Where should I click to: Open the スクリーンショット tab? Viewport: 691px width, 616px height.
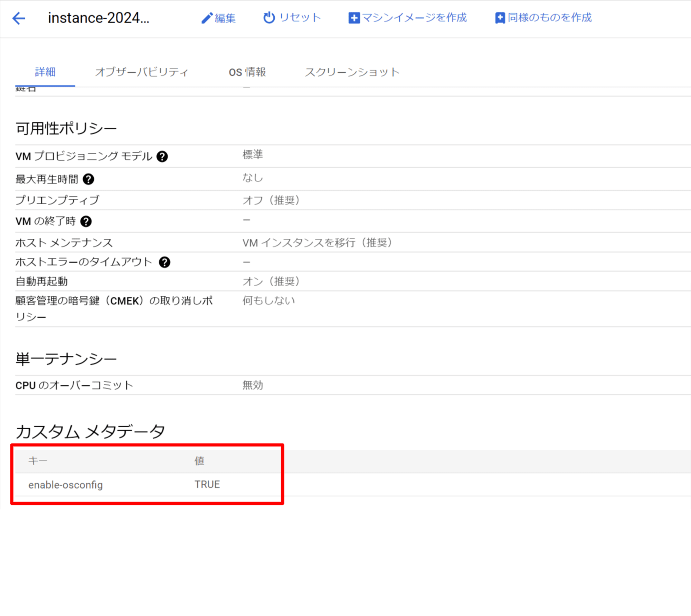(x=352, y=72)
